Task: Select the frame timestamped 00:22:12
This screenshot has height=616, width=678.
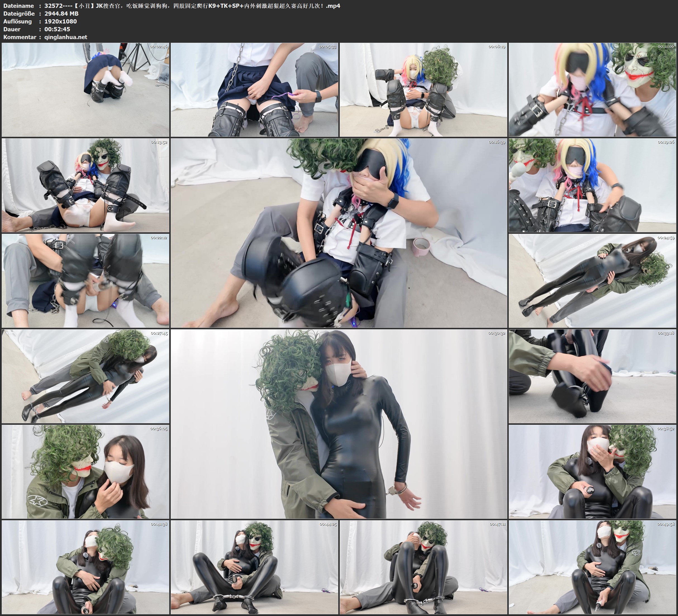Action: 85,281
